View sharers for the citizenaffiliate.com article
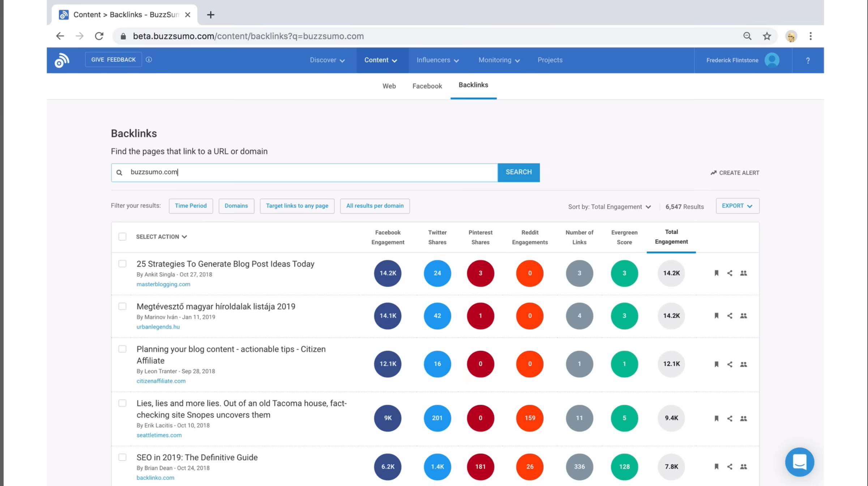 [743, 364]
